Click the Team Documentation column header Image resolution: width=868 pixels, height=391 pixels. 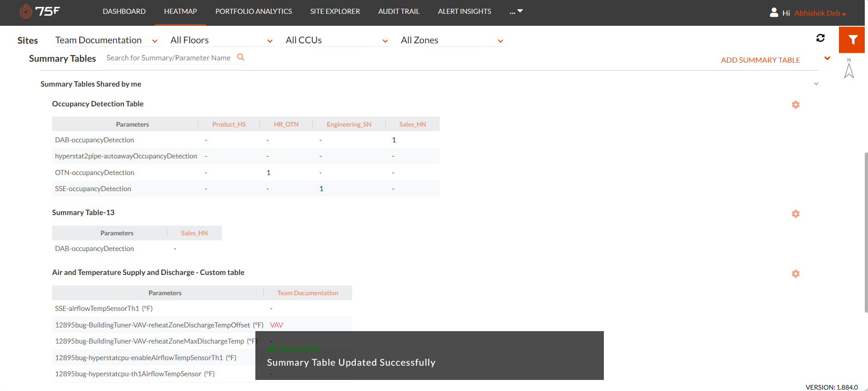[308, 293]
